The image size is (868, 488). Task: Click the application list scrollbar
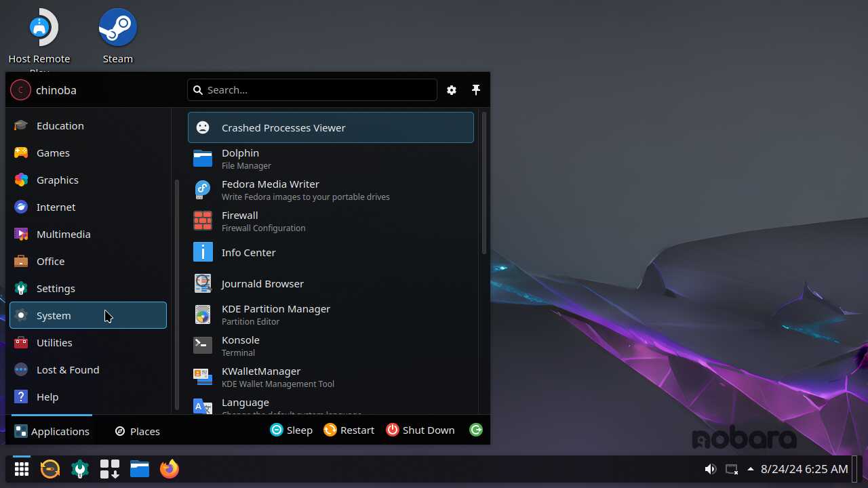pos(484,183)
